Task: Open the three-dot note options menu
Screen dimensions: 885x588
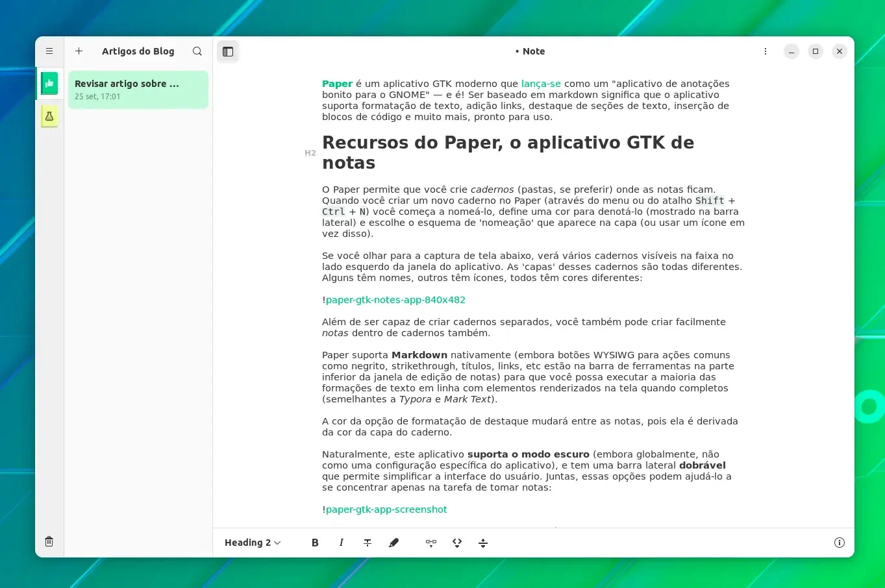Action: [766, 51]
